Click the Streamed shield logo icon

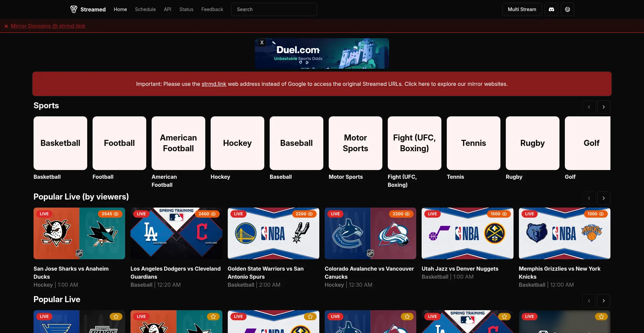(x=73, y=9)
